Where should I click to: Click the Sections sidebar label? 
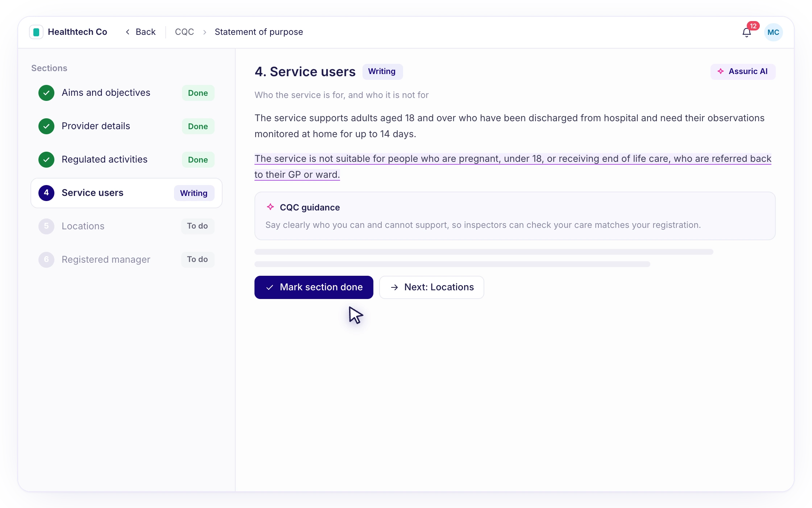coord(49,68)
